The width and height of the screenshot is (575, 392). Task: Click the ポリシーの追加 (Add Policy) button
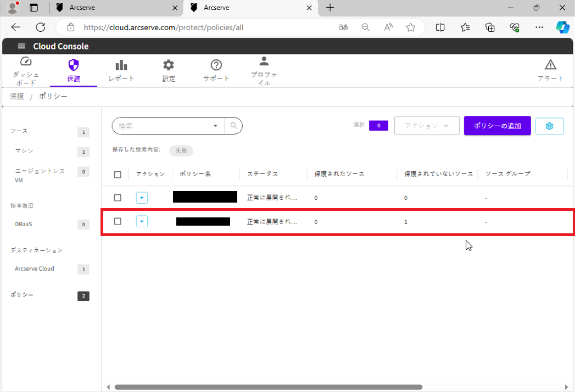(497, 126)
